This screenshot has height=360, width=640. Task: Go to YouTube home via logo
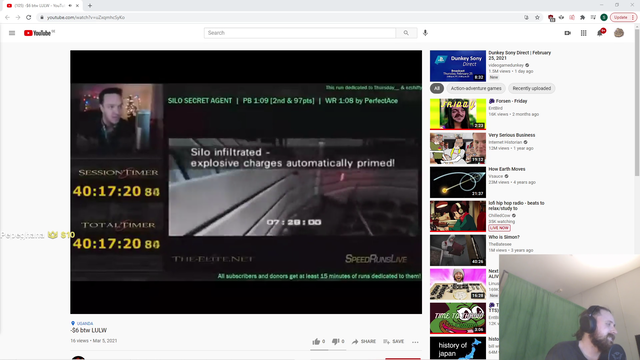tap(39, 33)
